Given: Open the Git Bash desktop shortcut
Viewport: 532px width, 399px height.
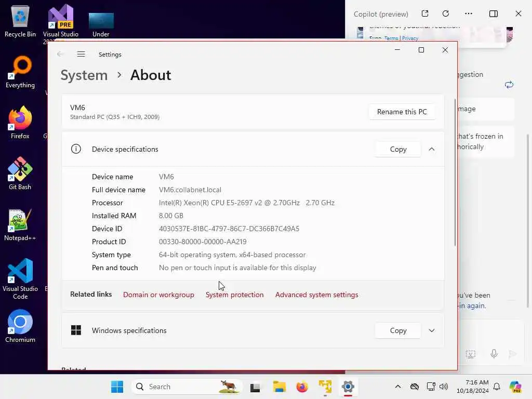Looking at the screenshot, I should (x=20, y=174).
